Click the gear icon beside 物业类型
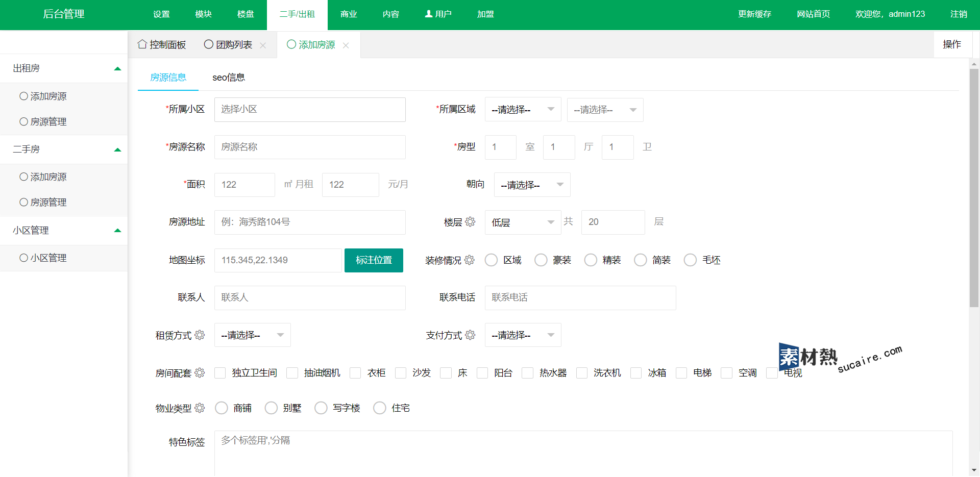980x477 pixels. click(x=200, y=408)
